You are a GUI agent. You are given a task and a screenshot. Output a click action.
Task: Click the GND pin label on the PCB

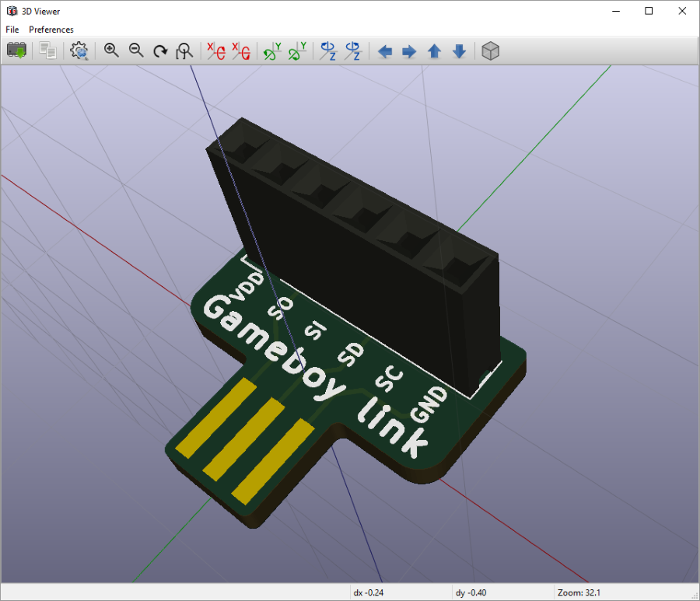coord(428,404)
